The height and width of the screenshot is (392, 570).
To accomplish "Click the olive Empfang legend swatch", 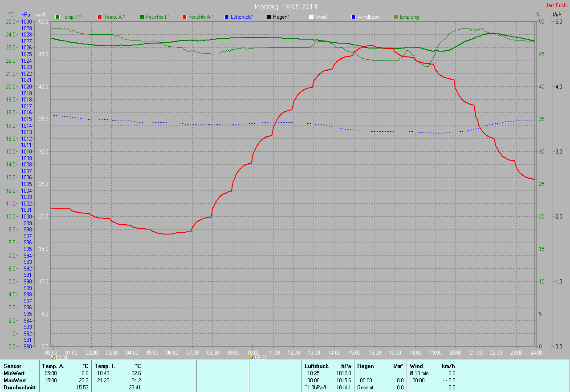I will (x=396, y=17).
